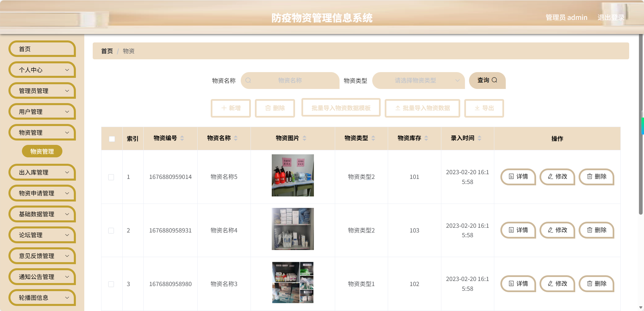
Task: Click 首页 breadcrumb link
Action: pyautogui.click(x=107, y=51)
